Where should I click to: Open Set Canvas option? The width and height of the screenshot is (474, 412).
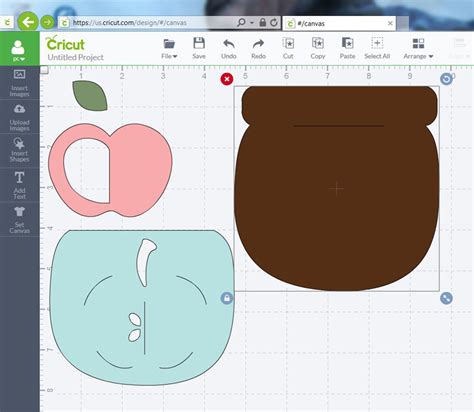coord(19,220)
